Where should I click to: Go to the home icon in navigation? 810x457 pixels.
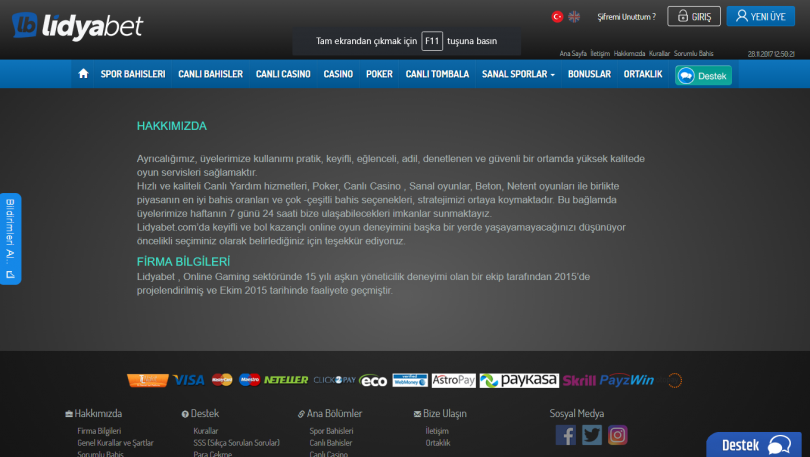point(83,74)
